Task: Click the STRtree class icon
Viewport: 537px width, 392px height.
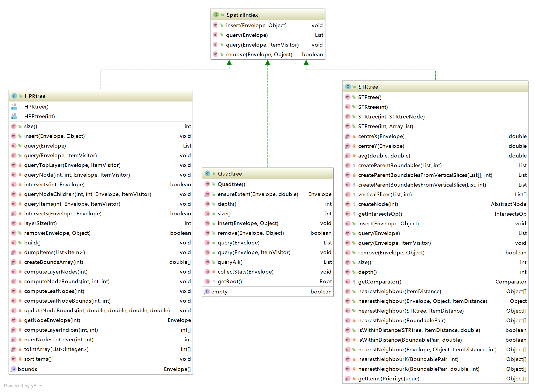Action: (348, 87)
